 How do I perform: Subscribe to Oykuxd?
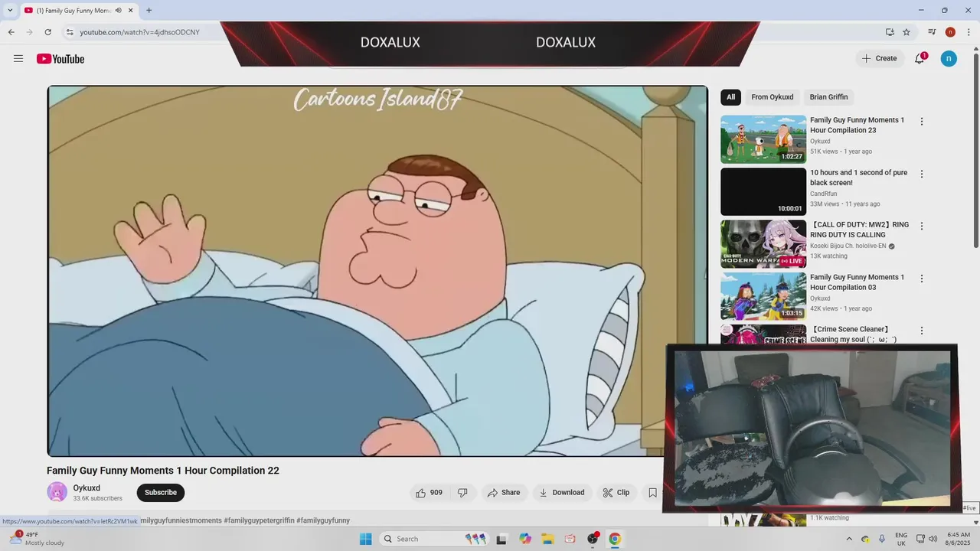(x=161, y=493)
